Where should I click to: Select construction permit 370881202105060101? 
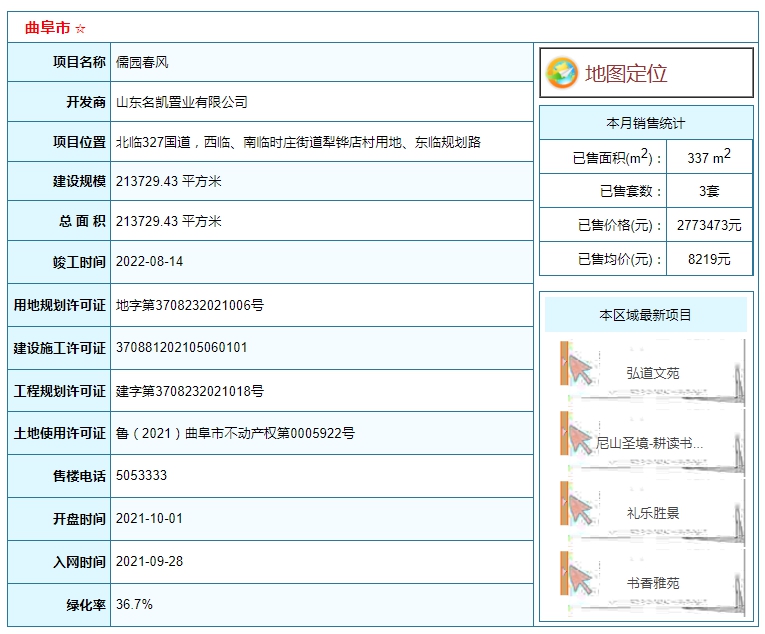pos(181,348)
